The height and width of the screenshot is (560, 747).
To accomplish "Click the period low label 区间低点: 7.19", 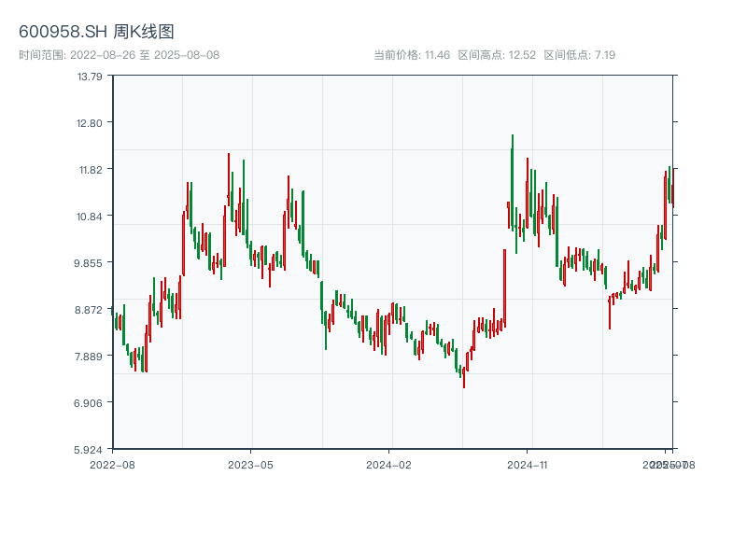I will 580,55.
